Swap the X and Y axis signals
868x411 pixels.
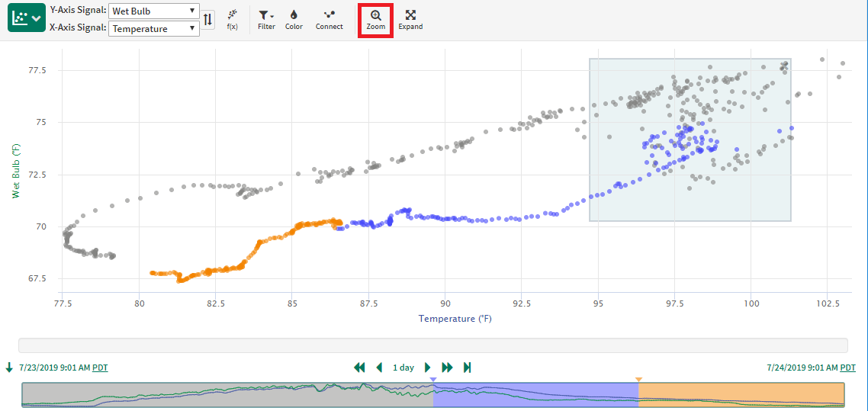(208, 19)
